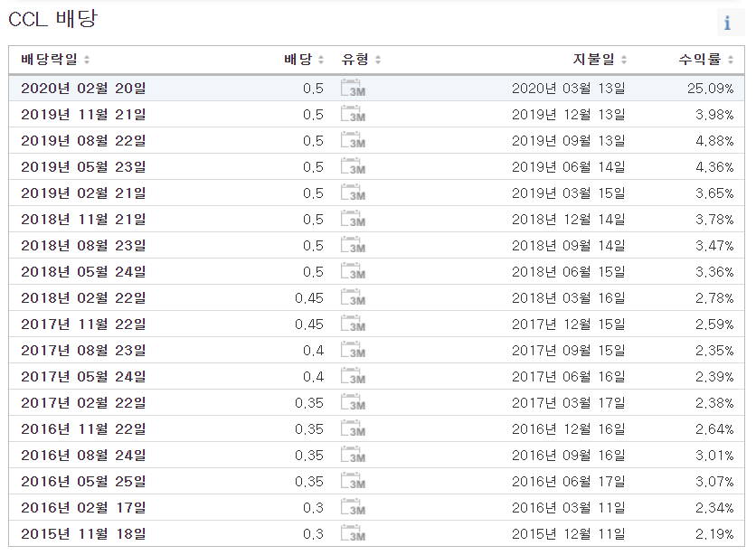This screenshot has width=756, height=555.
Task: Click the 3,65% yield value
Action: point(714,193)
